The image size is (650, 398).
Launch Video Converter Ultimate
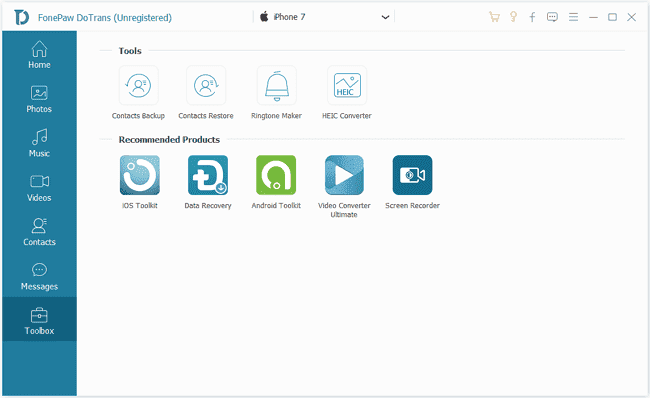pos(344,175)
